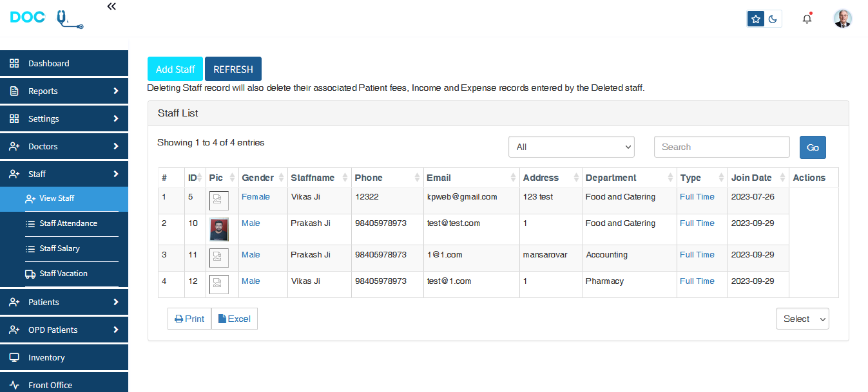Click the Dashboard grid icon
This screenshot has width=868, height=392.
click(x=14, y=64)
